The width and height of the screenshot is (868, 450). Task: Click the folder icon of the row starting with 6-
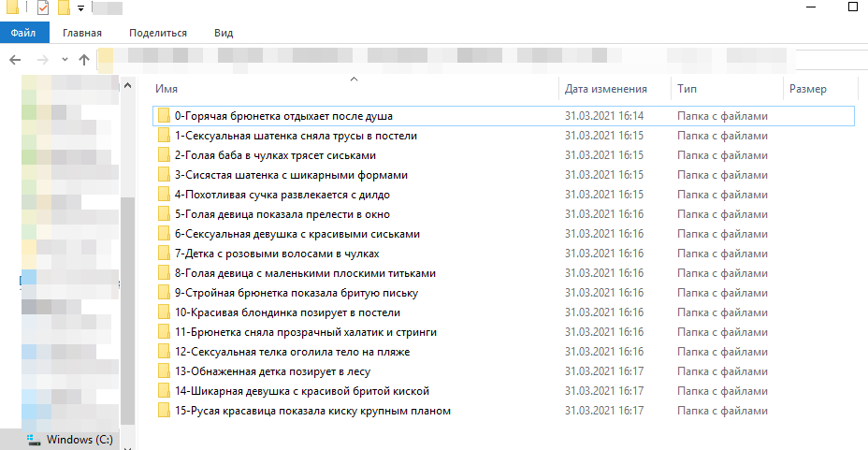tap(164, 234)
